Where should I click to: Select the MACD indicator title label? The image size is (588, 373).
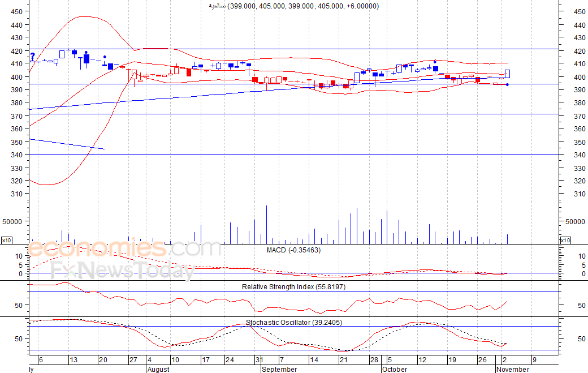293,250
